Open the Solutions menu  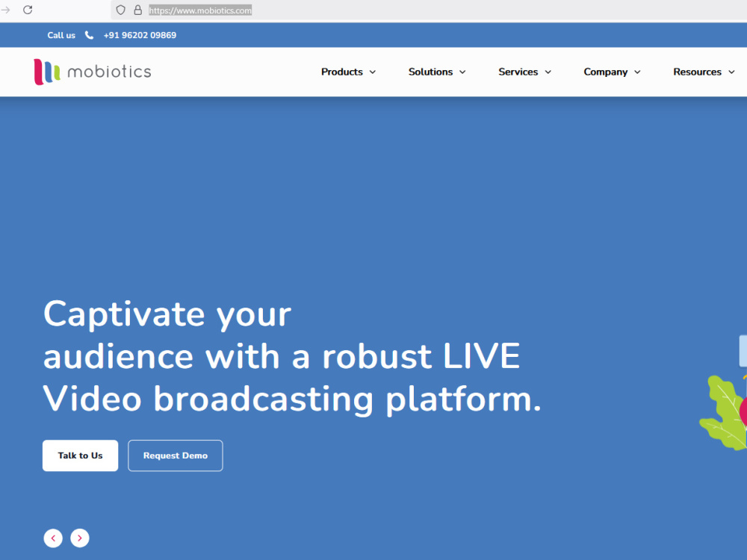tap(430, 72)
